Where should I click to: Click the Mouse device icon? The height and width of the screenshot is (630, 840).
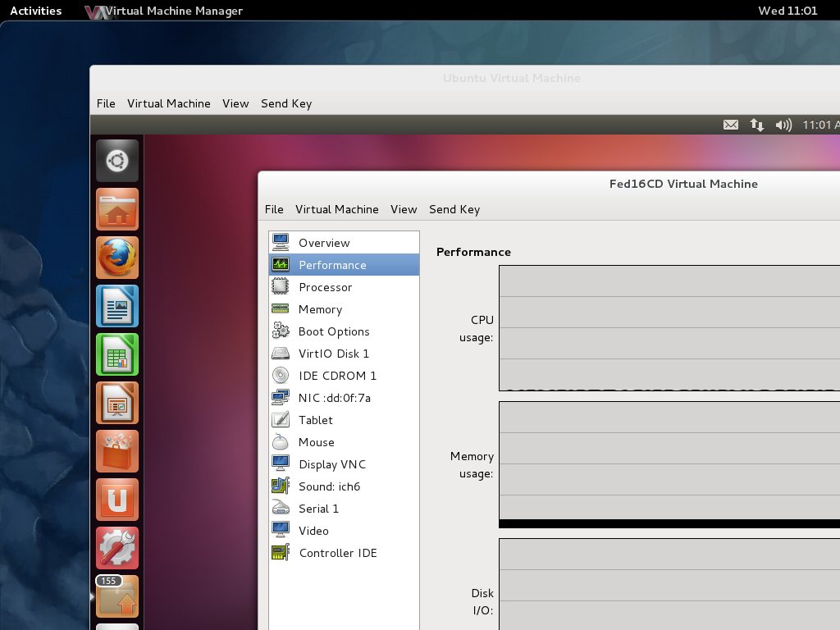point(281,441)
